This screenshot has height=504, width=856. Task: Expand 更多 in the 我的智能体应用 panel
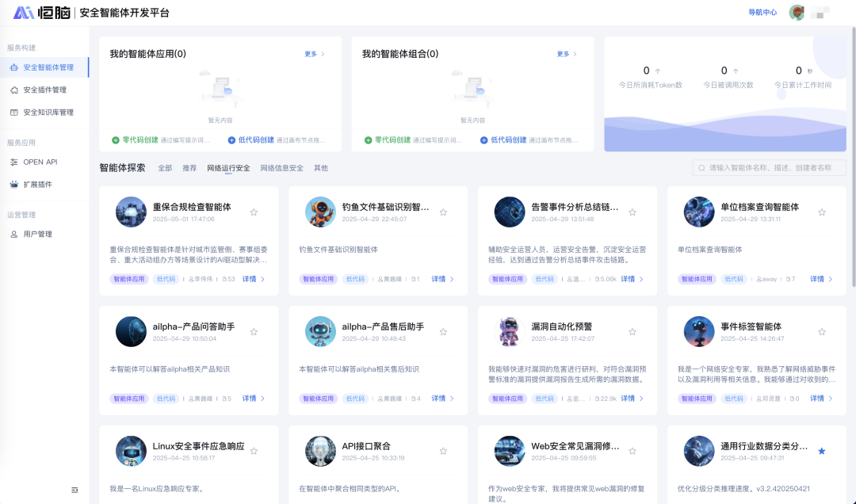coord(314,54)
